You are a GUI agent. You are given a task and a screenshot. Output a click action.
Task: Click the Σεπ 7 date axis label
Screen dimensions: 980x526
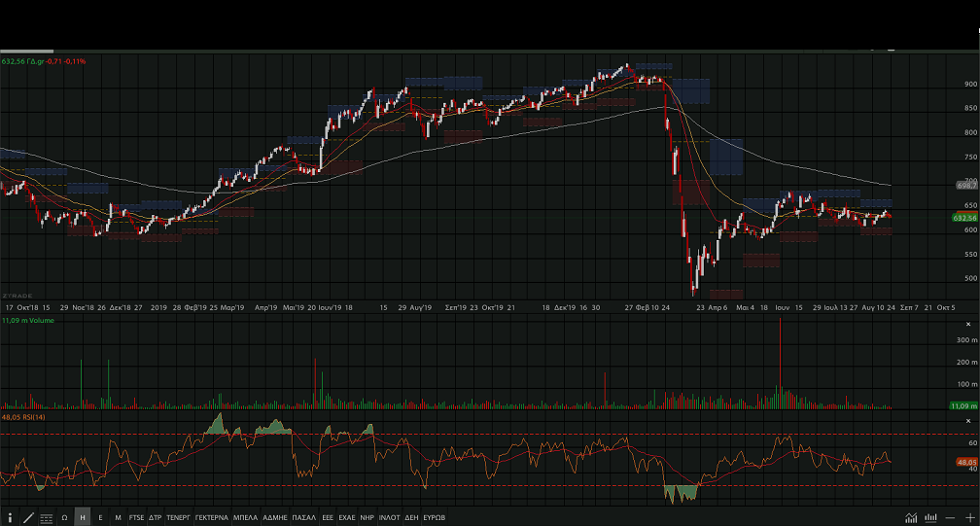(909, 308)
